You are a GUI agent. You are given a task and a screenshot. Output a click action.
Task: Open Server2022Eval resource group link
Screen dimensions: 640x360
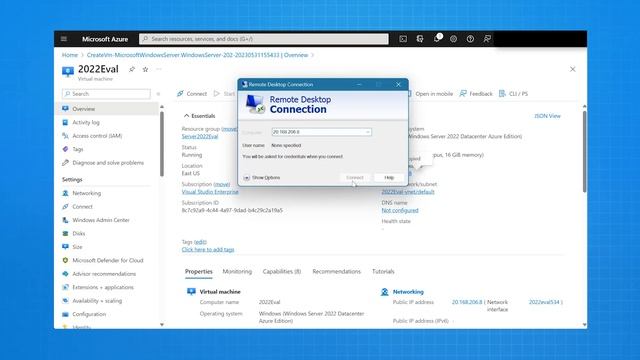(200, 136)
